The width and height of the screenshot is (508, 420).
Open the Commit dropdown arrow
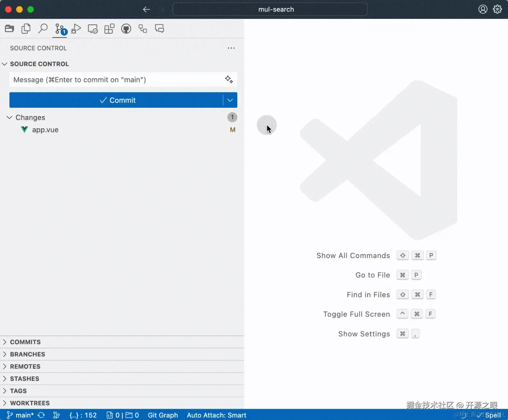point(230,100)
